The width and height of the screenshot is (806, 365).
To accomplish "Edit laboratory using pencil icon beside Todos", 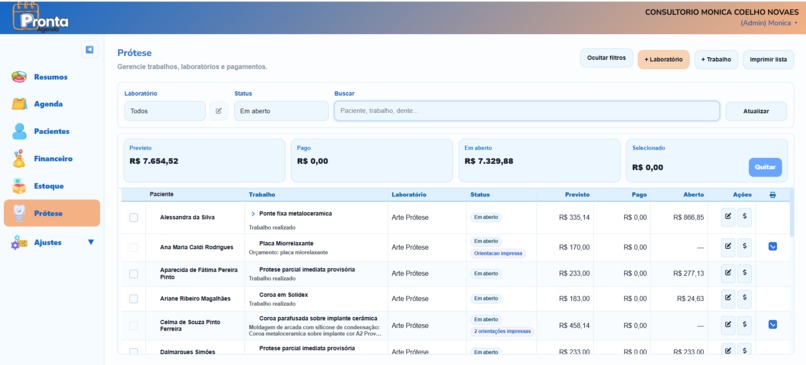I will 218,111.
